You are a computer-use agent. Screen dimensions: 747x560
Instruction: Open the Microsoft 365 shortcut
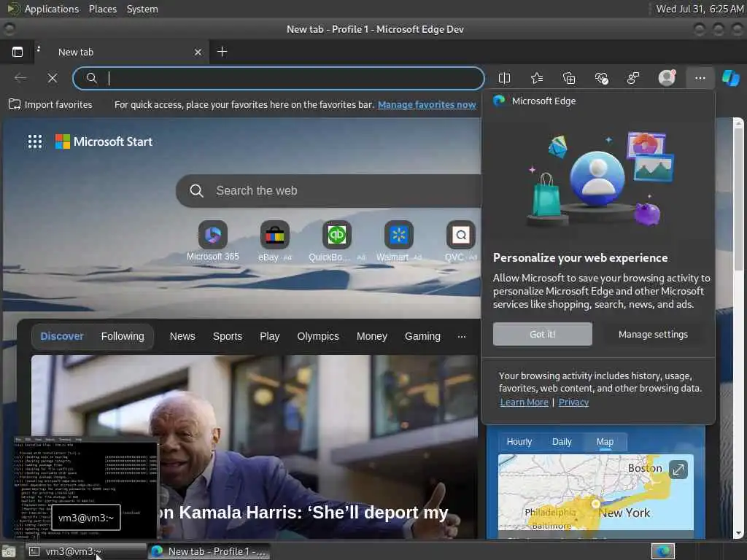(x=212, y=241)
